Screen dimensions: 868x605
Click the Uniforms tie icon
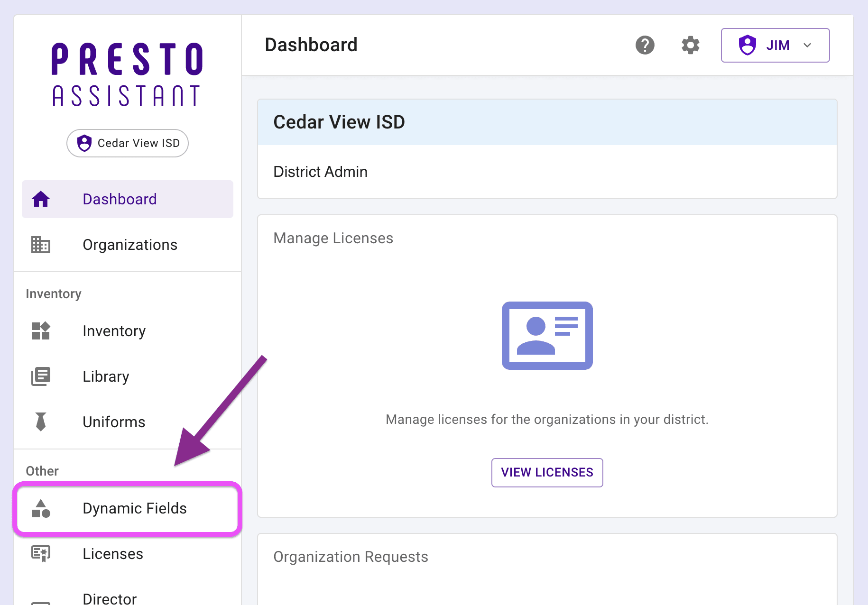(41, 422)
